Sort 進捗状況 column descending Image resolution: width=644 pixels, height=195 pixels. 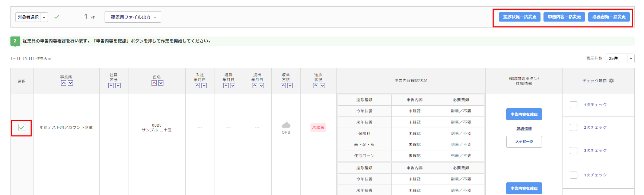point(322,86)
